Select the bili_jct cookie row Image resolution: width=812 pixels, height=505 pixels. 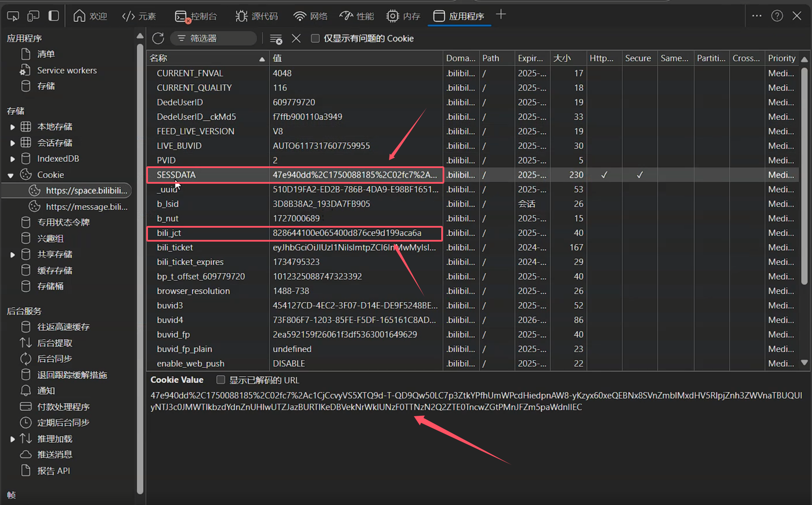pyautogui.click(x=473, y=233)
